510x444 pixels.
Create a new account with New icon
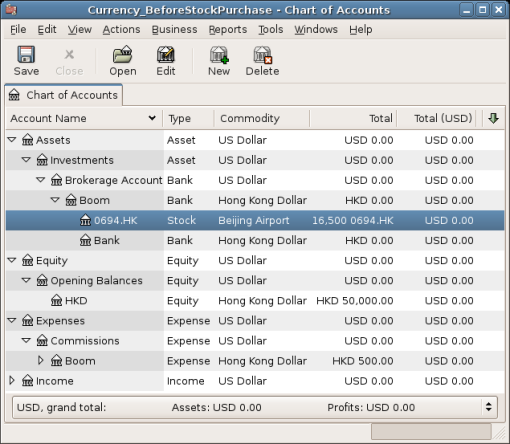219,55
